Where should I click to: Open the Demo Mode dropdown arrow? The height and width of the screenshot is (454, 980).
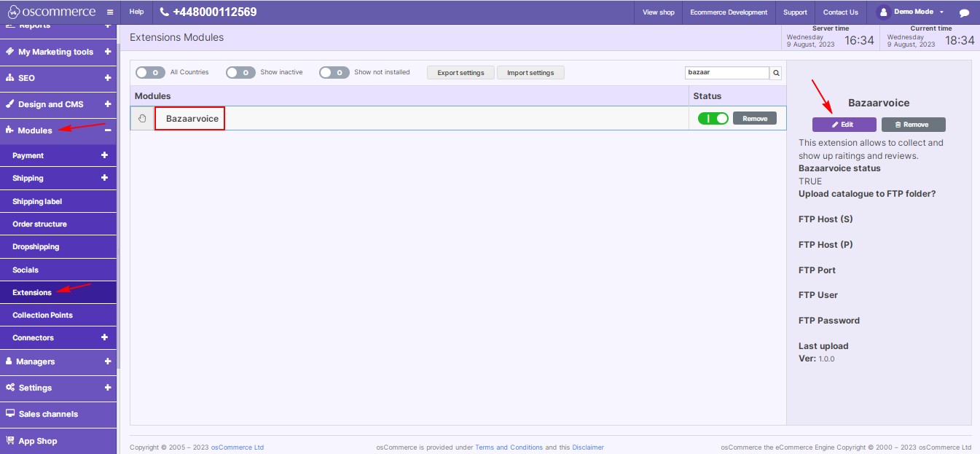click(941, 12)
